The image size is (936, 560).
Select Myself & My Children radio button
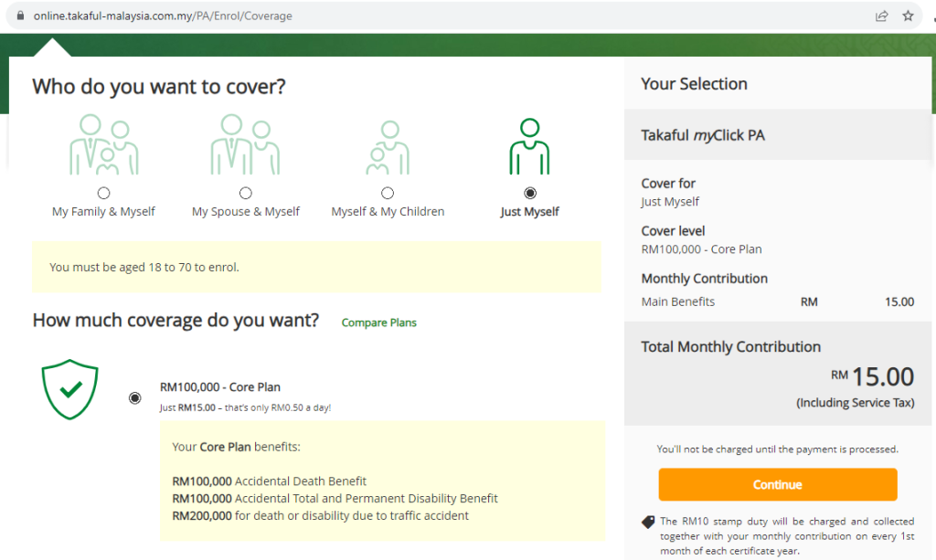pos(388,194)
